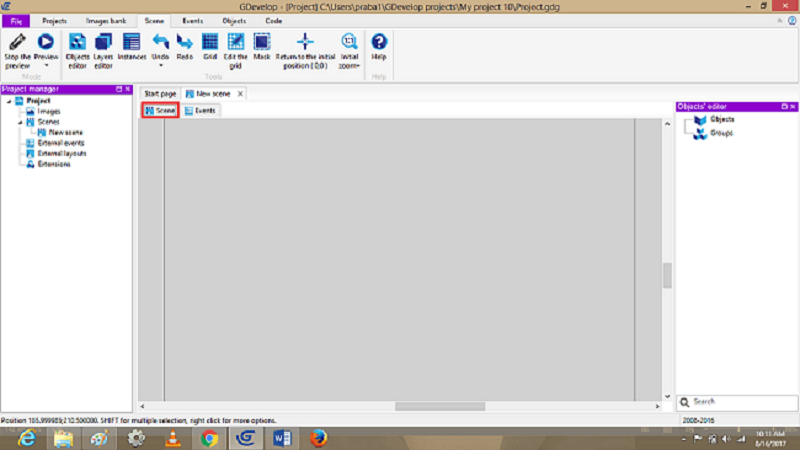The height and width of the screenshot is (450, 800).
Task: Open the Preview dropdown arrow
Action: click(46, 66)
